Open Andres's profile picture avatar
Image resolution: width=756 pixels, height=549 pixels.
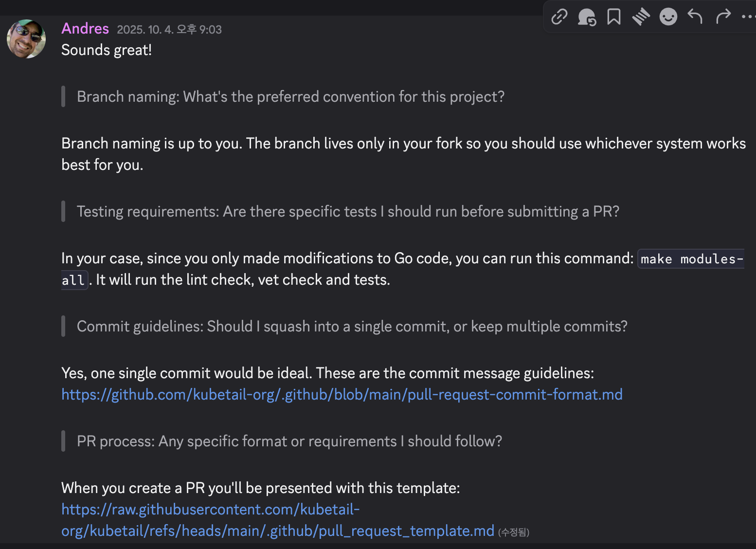click(26, 39)
